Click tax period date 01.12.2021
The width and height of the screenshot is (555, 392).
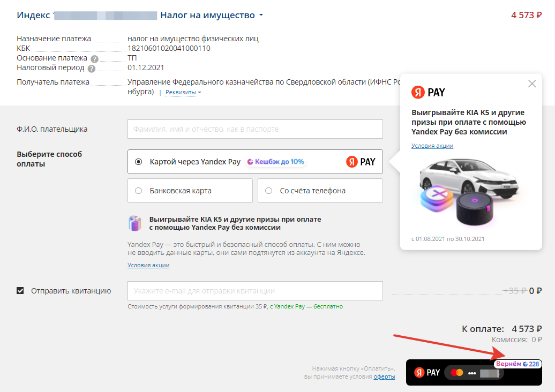click(x=146, y=67)
